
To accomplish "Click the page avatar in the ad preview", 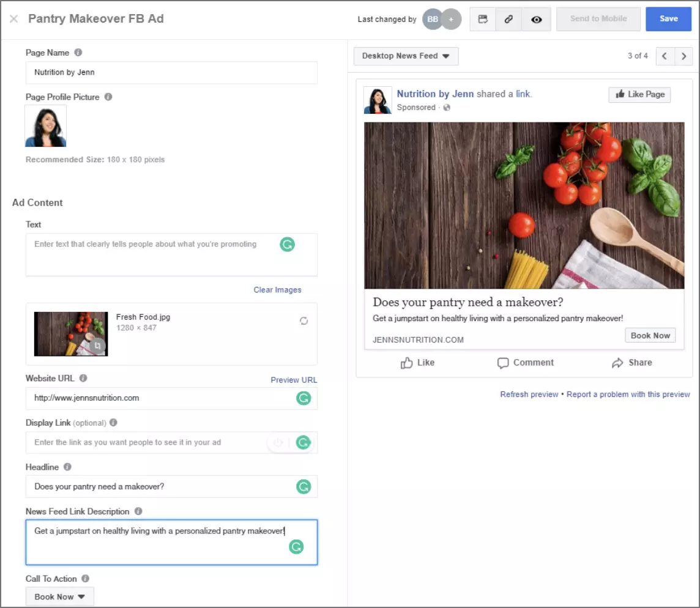I will pos(378,100).
